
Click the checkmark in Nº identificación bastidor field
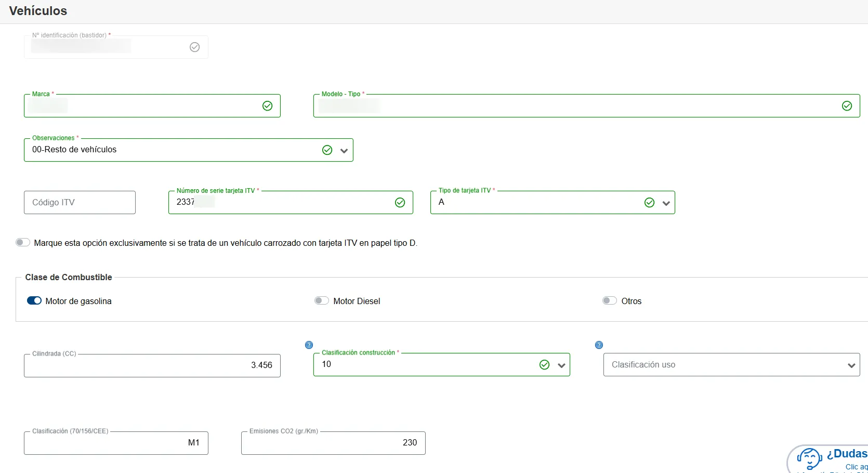[194, 47]
